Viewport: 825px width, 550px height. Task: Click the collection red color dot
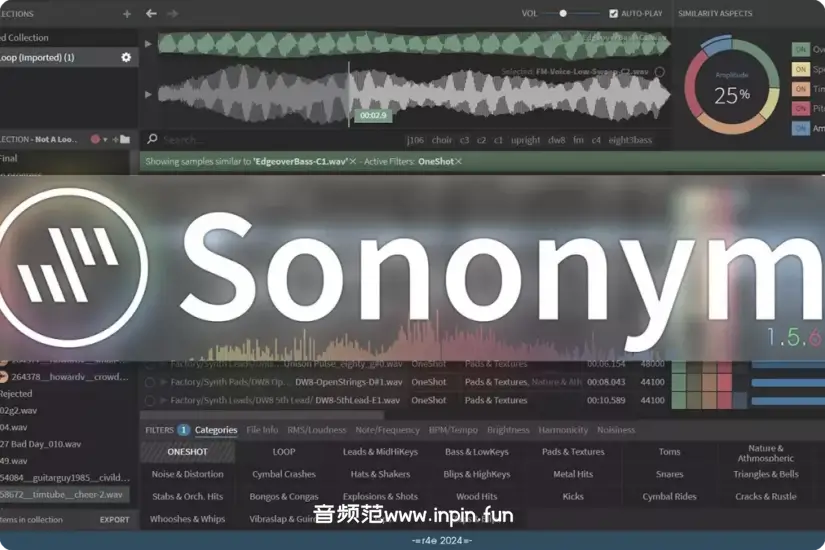coord(95,139)
